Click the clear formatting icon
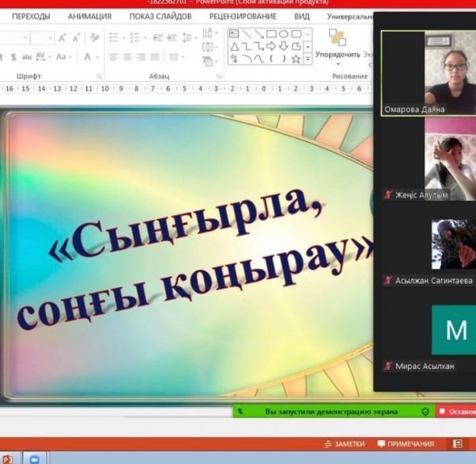The height and width of the screenshot is (464, 476). point(95,37)
